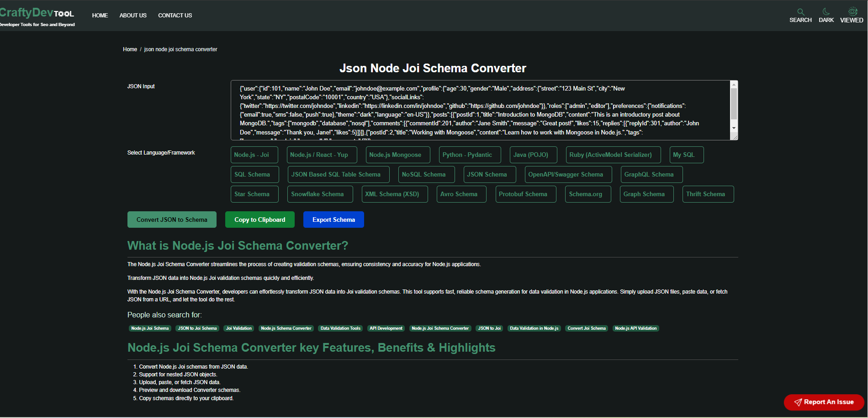Choose JSON Schema option
The image size is (868, 418).
(x=490, y=175)
